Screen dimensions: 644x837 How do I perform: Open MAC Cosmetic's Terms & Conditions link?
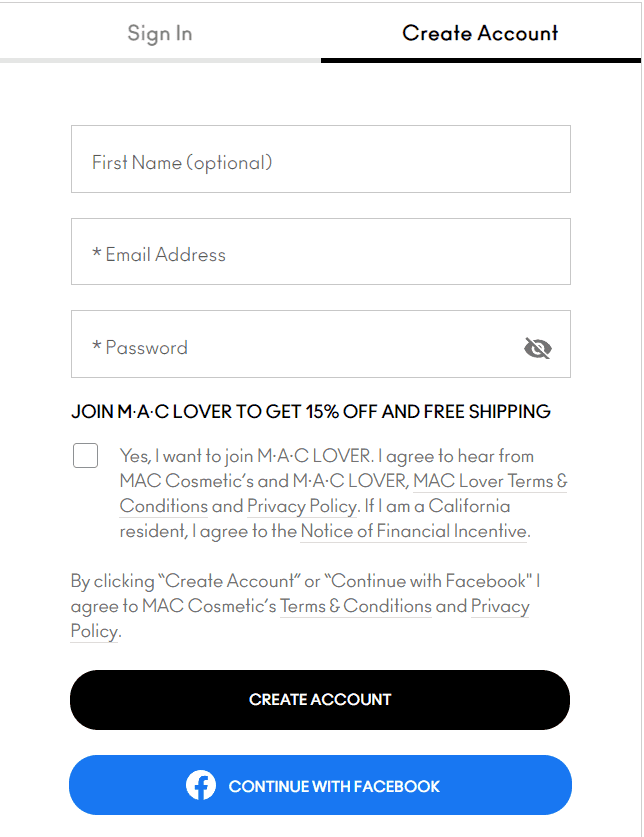tap(356, 606)
